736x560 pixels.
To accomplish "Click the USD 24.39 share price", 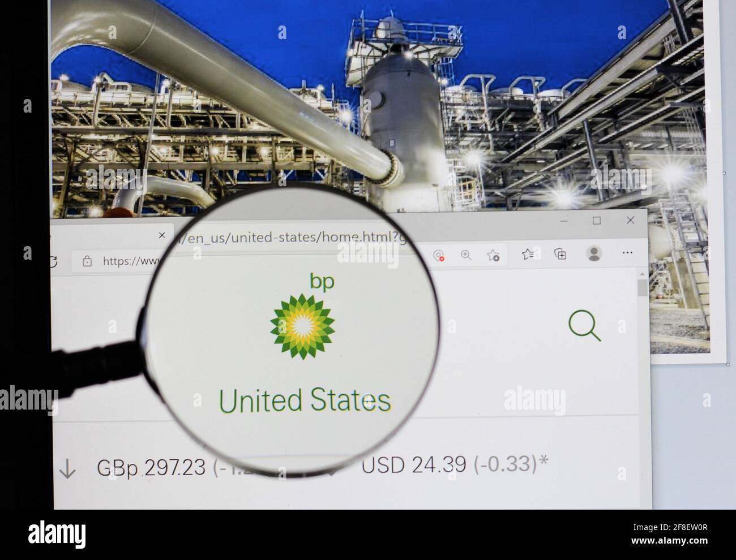I will coord(414,465).
